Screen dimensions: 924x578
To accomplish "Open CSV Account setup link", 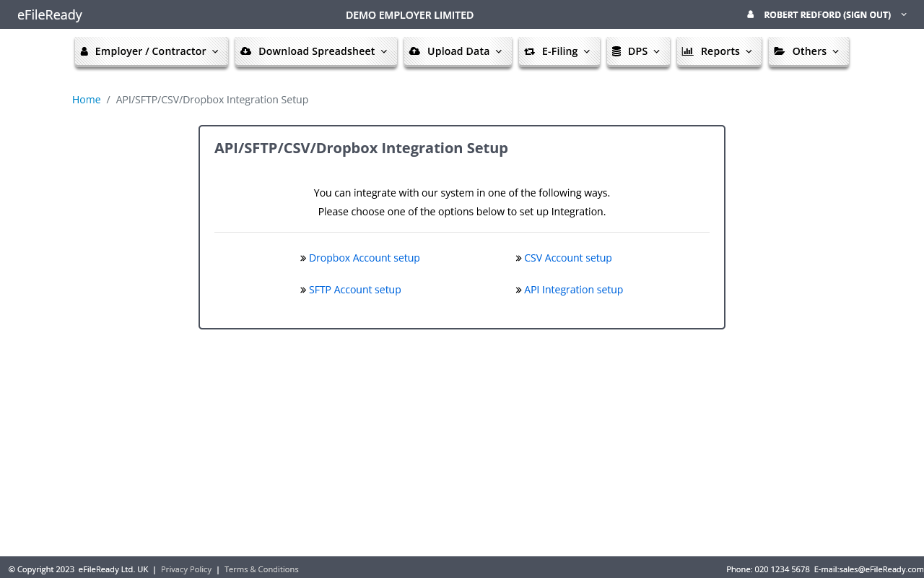I will (568, 258).
